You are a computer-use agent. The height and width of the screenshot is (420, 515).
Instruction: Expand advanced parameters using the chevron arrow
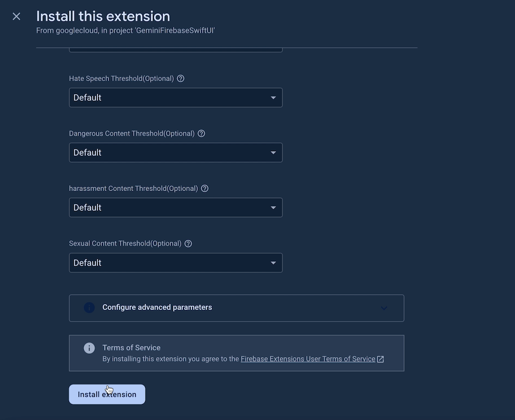[x=384, y=308]
